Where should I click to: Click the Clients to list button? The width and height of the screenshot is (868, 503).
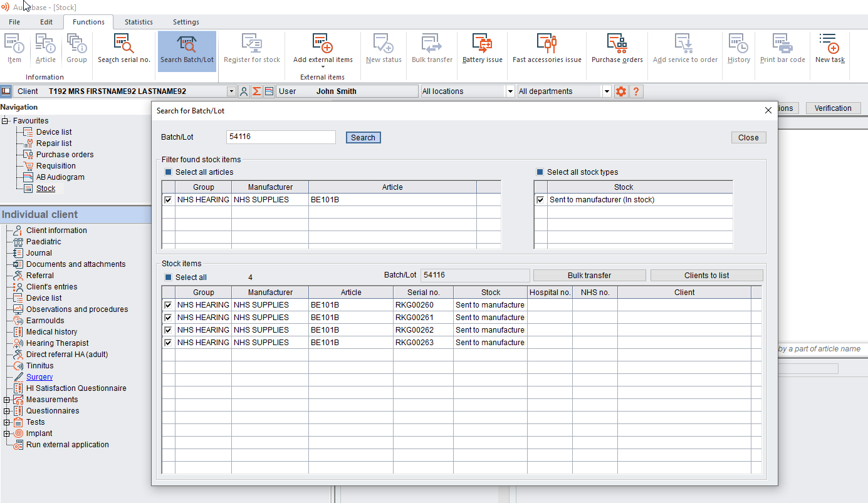(x=706, y=276)
